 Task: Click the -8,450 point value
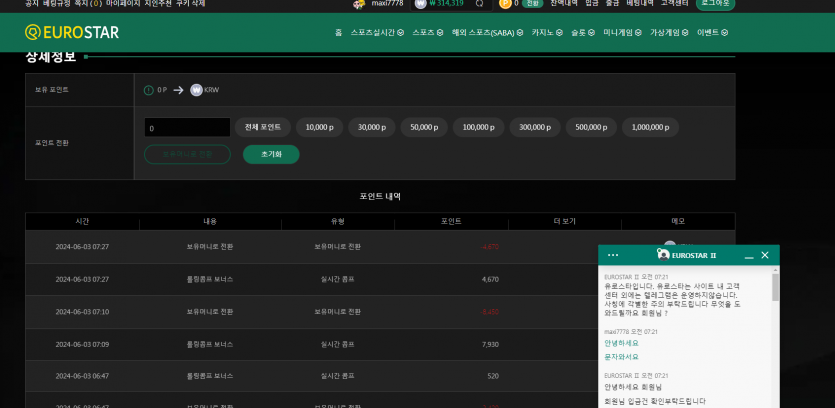pyautogui.click(x=489, y=312)
